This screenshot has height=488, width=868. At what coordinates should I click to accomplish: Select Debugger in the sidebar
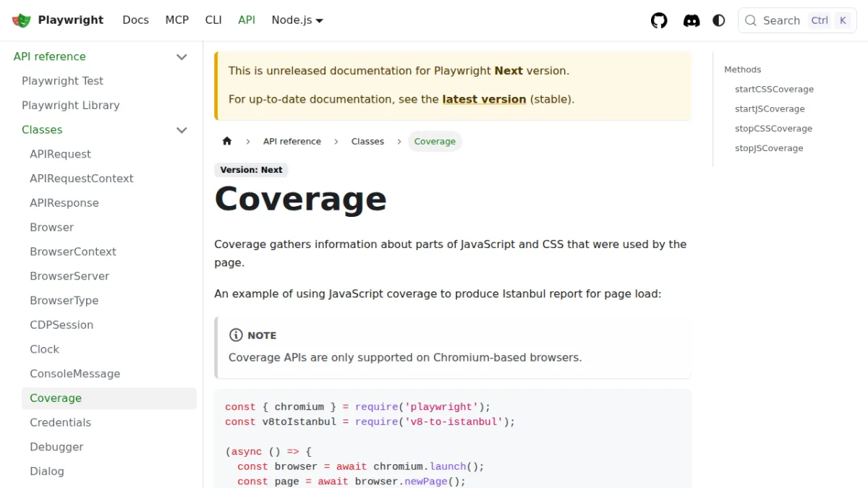[109, 447]
